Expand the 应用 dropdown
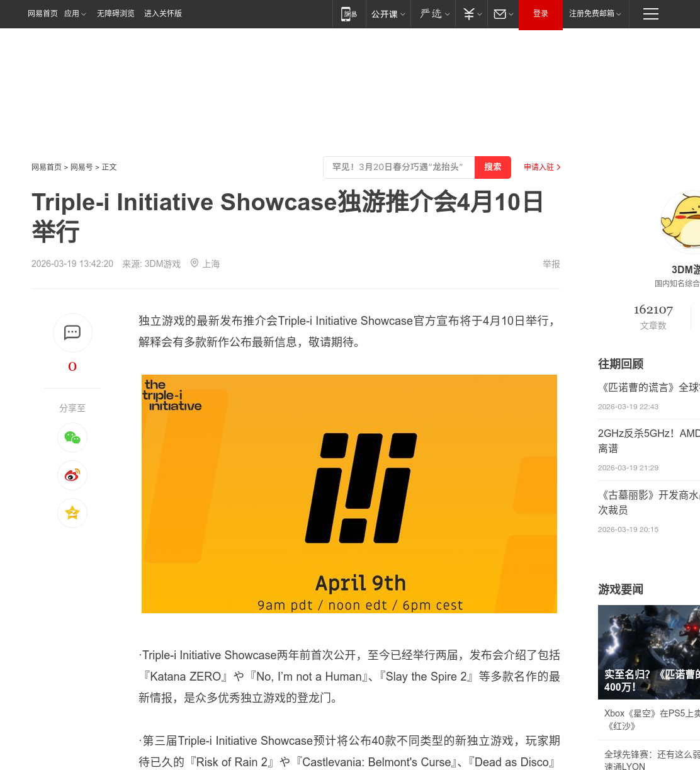 (x=75, y=14)
